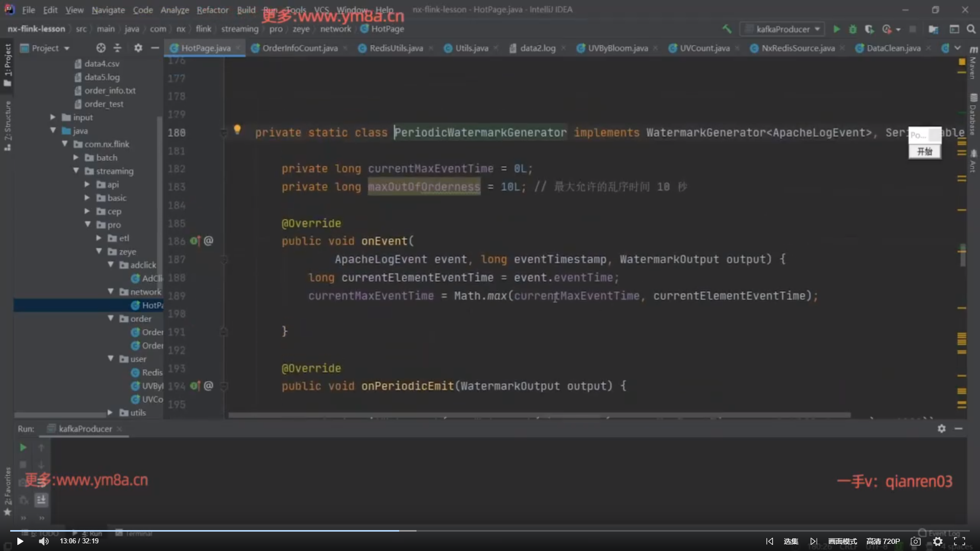
Task: Open Search Everywhere magnifier icon
Action: tap(971, 29)
